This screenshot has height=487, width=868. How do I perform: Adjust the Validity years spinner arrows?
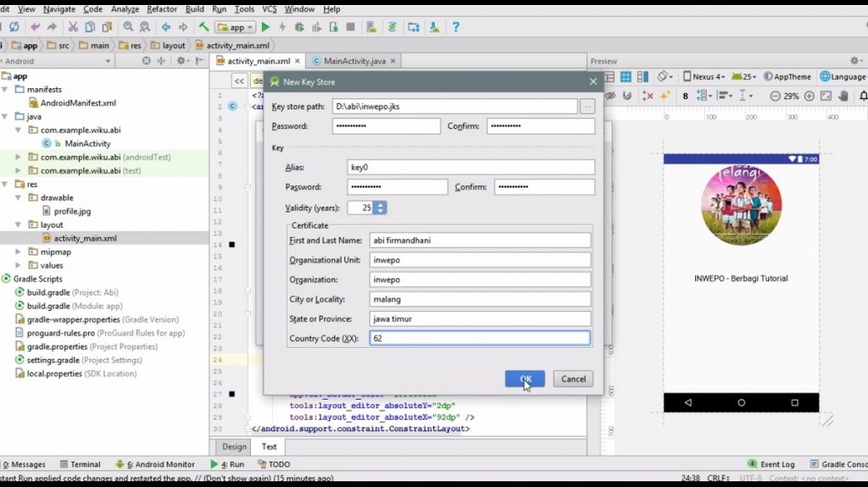(x=380, y=208)
